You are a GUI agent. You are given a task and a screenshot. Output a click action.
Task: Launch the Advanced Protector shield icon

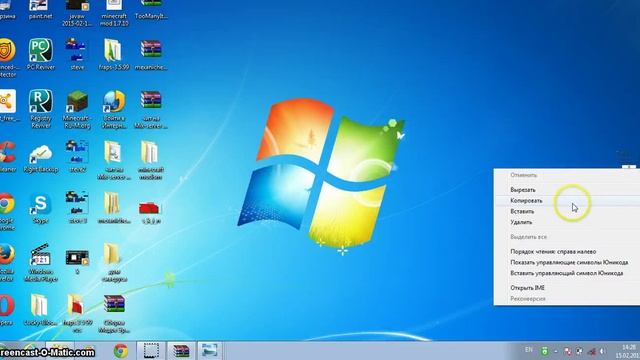7,57
